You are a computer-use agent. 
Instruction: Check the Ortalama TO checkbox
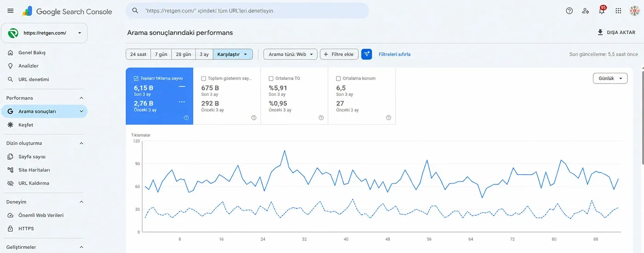[x=271, y=78]
